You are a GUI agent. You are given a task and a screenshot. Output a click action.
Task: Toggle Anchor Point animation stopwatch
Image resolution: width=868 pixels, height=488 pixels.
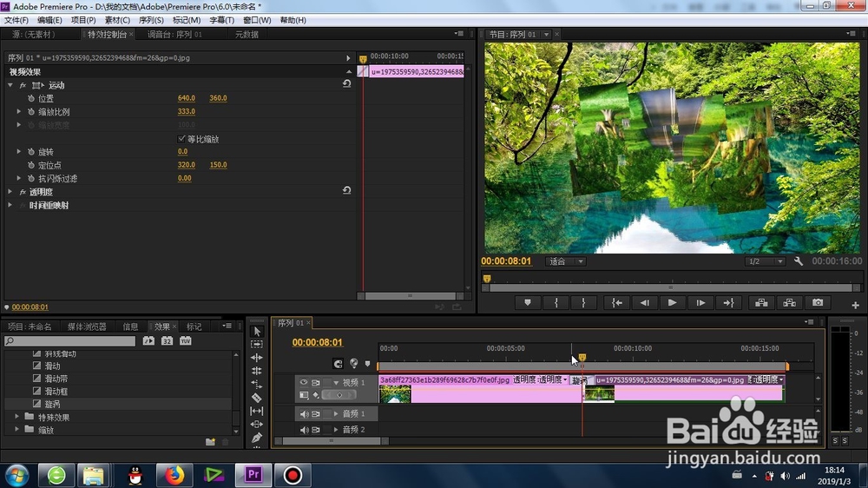pyautogui.click(x=31, y=165)
